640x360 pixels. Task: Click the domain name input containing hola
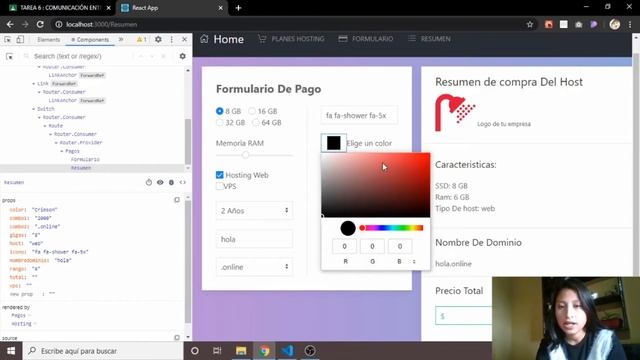(x=254, y=239)
